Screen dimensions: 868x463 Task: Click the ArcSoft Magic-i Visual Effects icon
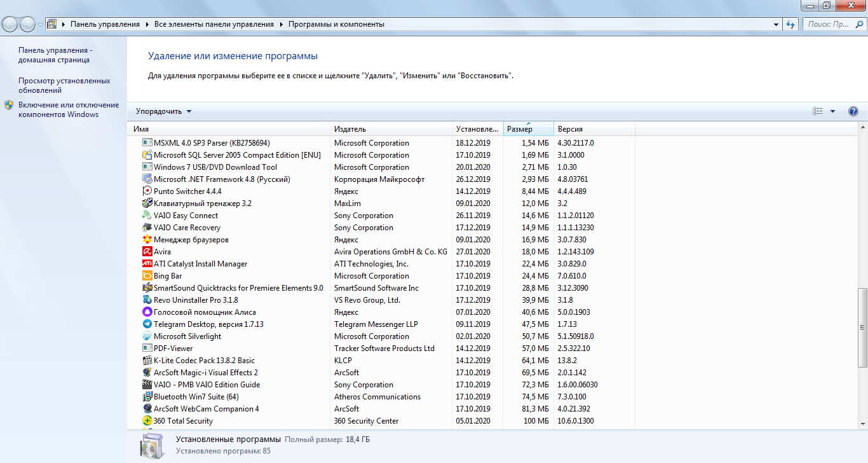click(147, 373)
